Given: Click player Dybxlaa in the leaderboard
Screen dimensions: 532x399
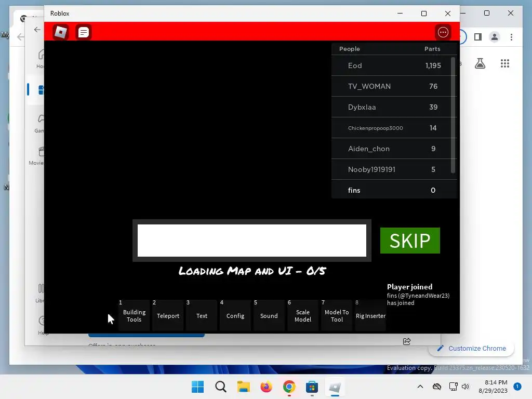Looking at the screenshot, I should pyautogui.click(x=394, y=107).
